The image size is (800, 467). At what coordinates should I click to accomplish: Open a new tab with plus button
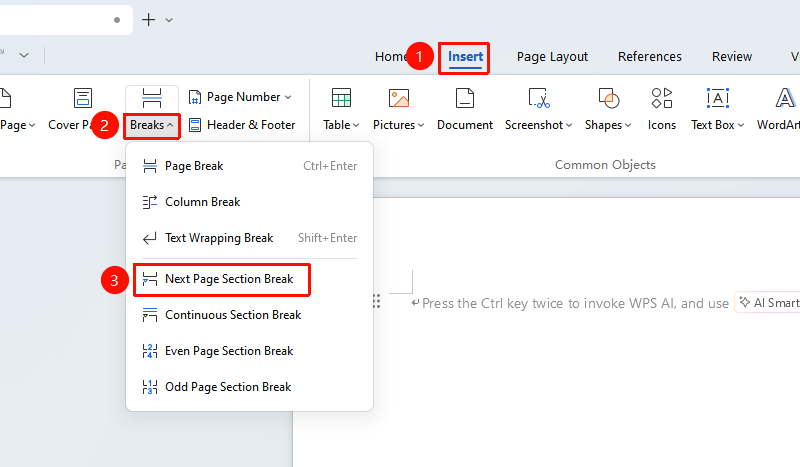tap(148, 19)
